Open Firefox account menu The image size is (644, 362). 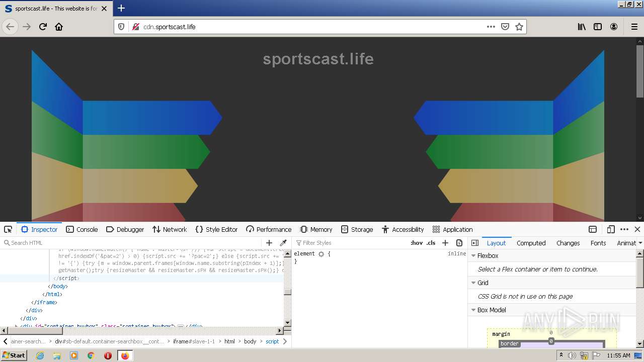click(x=614, y=27)
